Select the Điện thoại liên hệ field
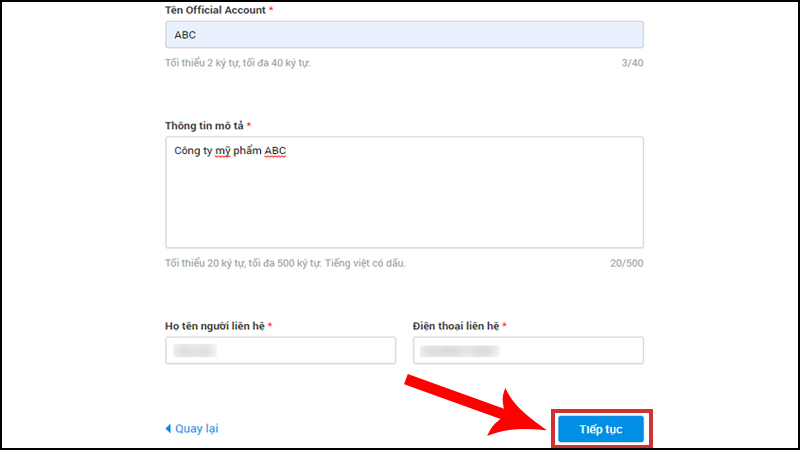 528,351
